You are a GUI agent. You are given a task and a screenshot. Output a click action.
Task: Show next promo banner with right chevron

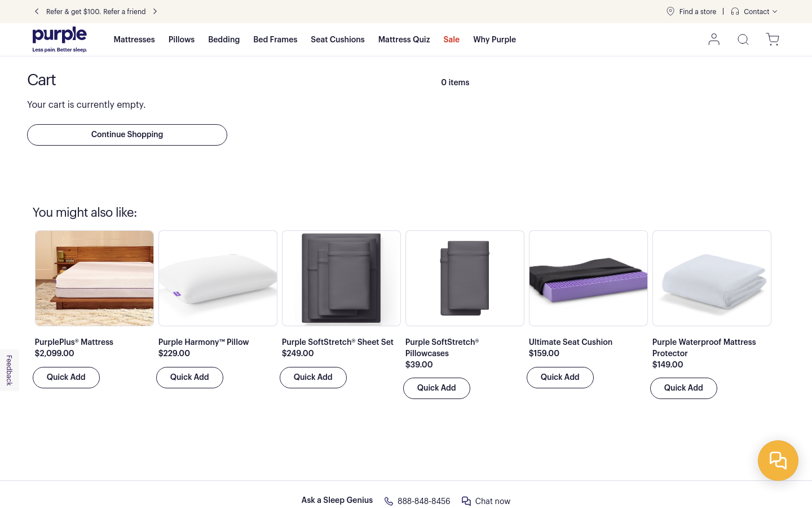coord(155,11)
